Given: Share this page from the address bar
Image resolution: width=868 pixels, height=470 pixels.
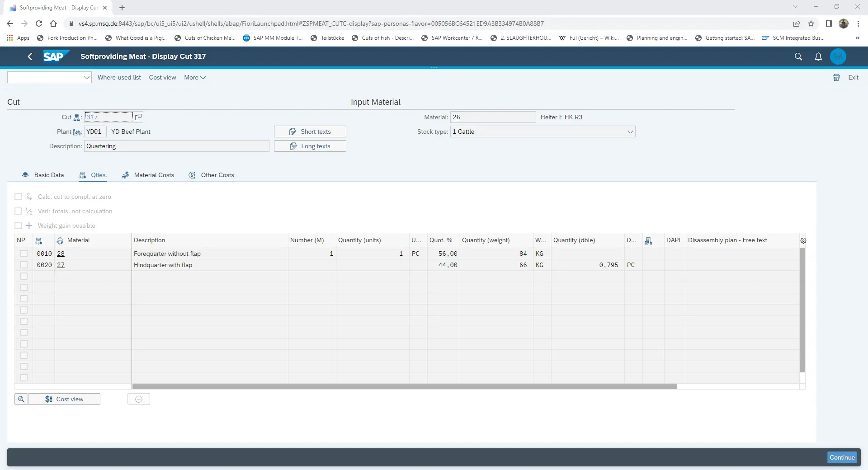Looking at the screenshot, I should pyautogui.click(x=797, y=23).
